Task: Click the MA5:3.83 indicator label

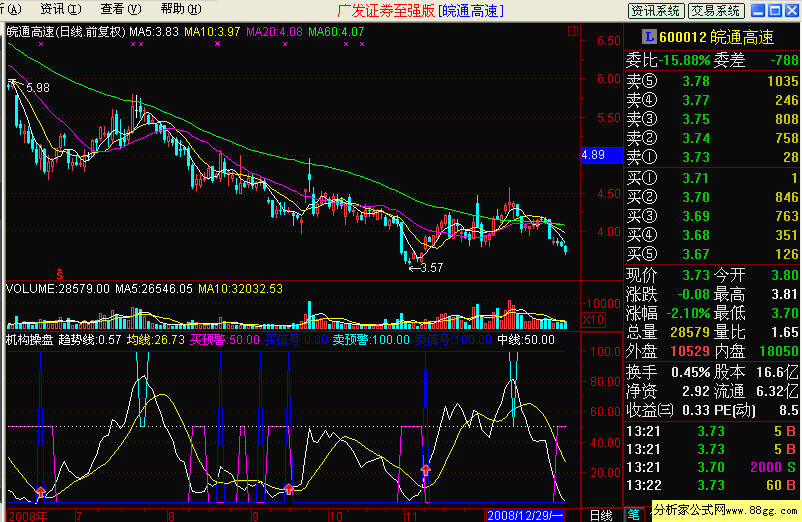Action: click(x=153, y=32)
